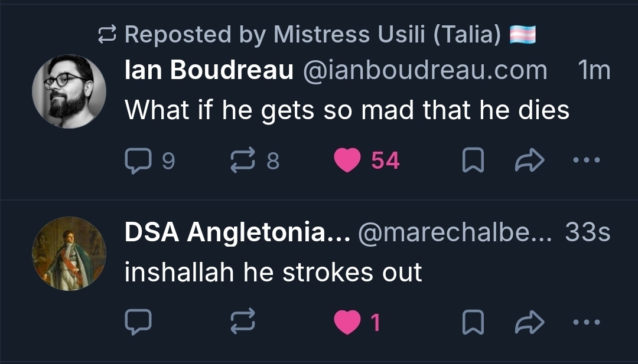Open Ian Boudreau's profile picture
Viewport: 638px width, 364px height.
click(69, 91)
